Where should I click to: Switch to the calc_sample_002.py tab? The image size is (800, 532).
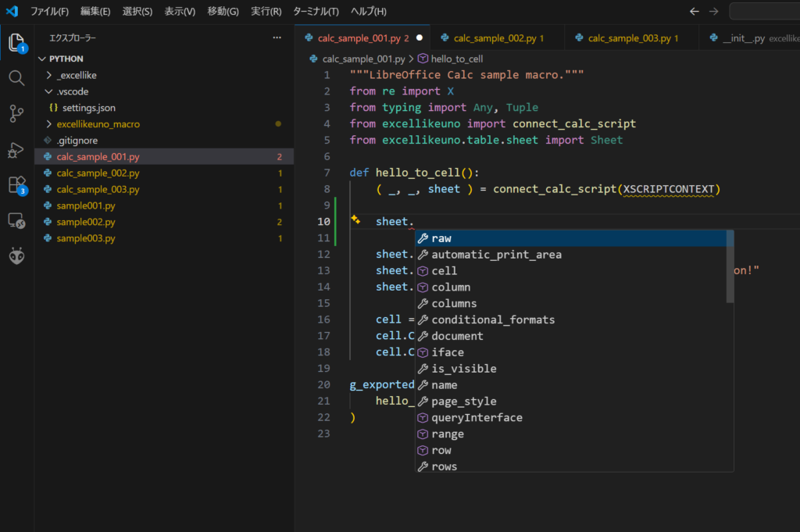491,37
